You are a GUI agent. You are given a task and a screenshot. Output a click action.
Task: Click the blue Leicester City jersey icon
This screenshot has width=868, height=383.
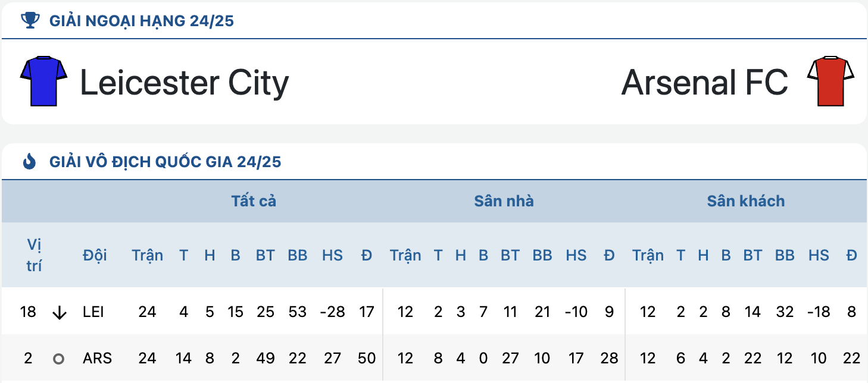coord(43,81)
